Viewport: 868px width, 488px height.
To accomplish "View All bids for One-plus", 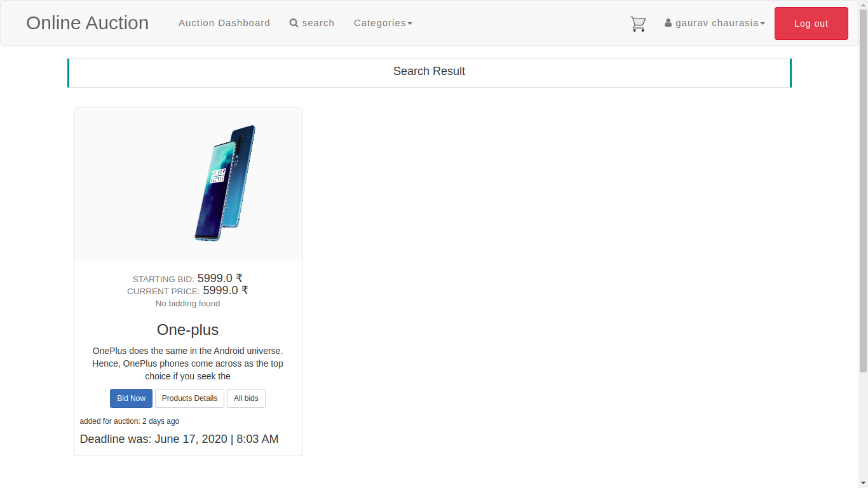I will [246, 398].
